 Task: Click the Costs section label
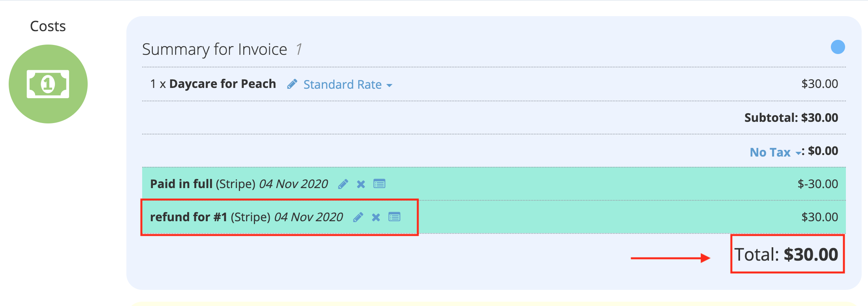click(48, 26)
